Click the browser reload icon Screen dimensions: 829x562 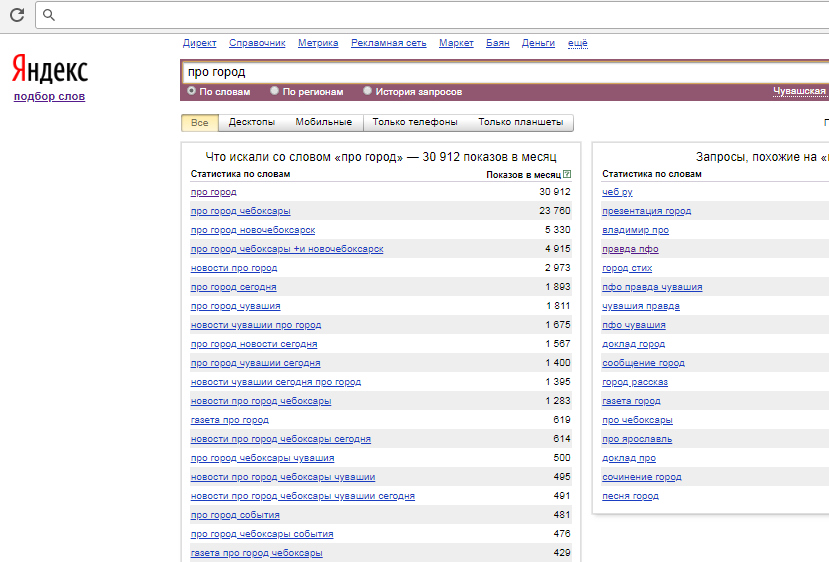17,14
